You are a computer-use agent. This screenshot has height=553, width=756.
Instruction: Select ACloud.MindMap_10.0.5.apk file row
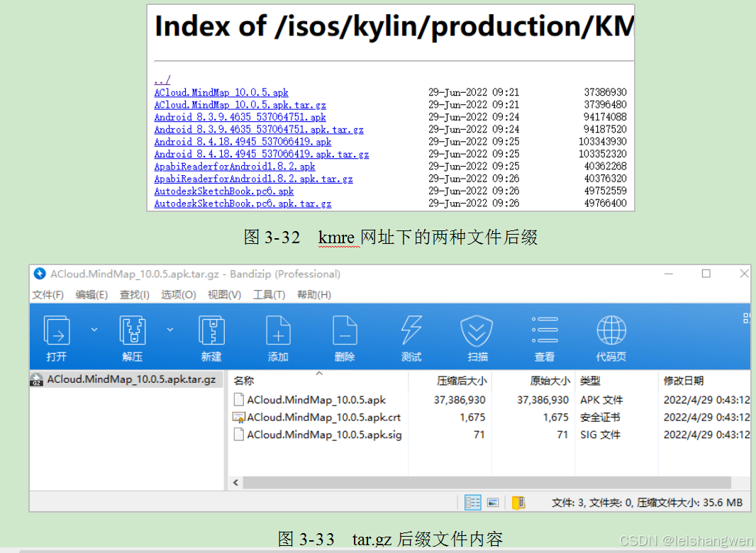pyautogui.click(x=489, y=400)
